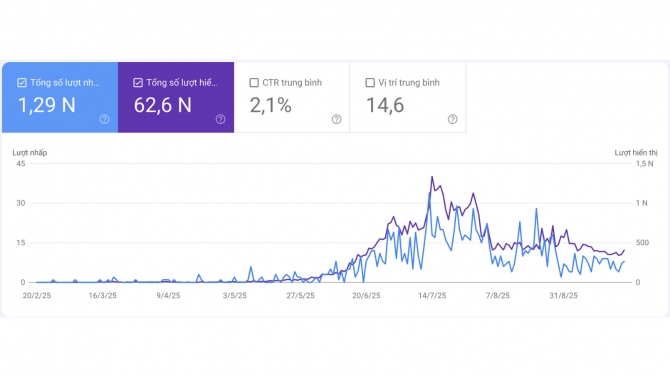Click the 500 value on impressions axis
The image size is (670, 377).
pyautogui.click(x=642, y=242)
